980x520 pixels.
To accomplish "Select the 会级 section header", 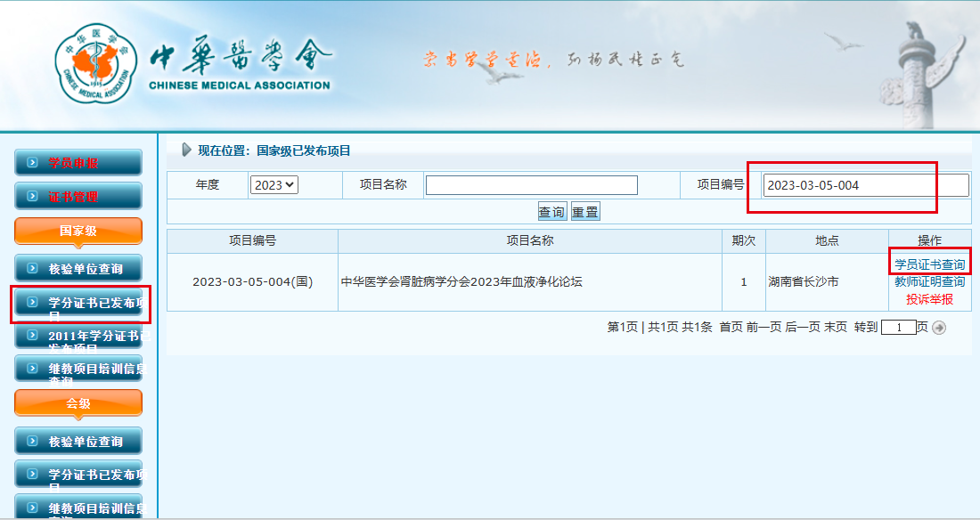I will coord(78,404).
